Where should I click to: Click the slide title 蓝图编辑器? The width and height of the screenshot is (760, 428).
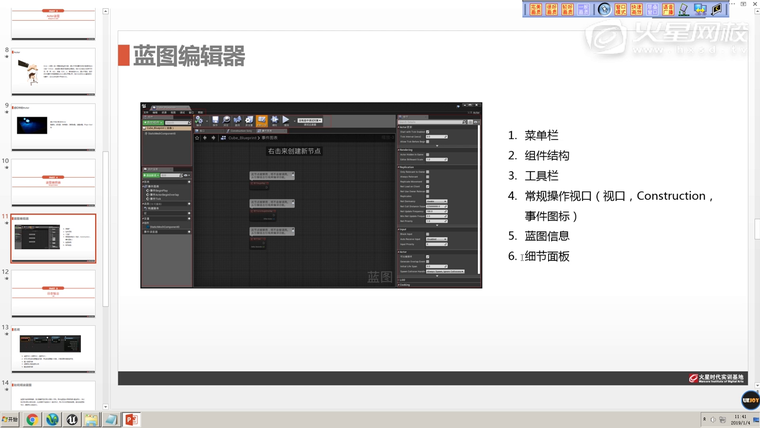pos(189,56)
